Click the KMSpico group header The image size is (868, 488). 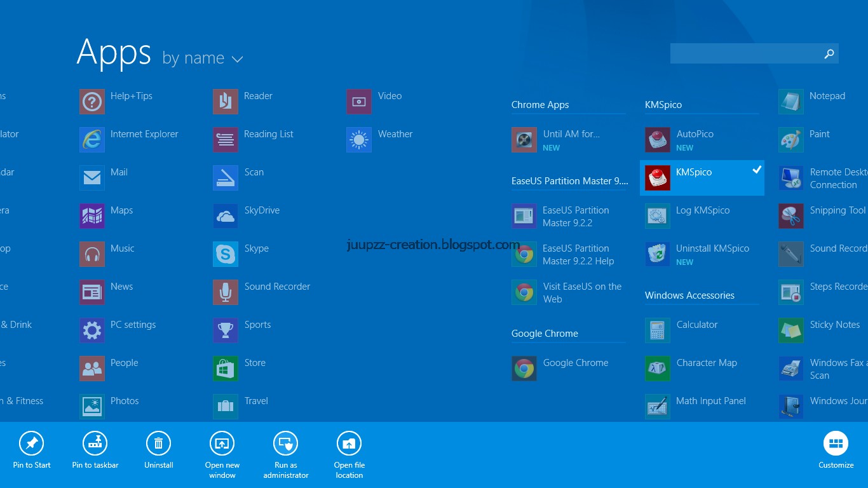point(663,105)
